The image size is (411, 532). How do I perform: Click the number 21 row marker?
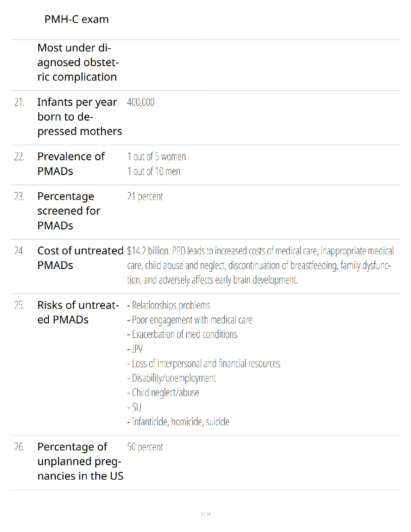coord(19,102)
